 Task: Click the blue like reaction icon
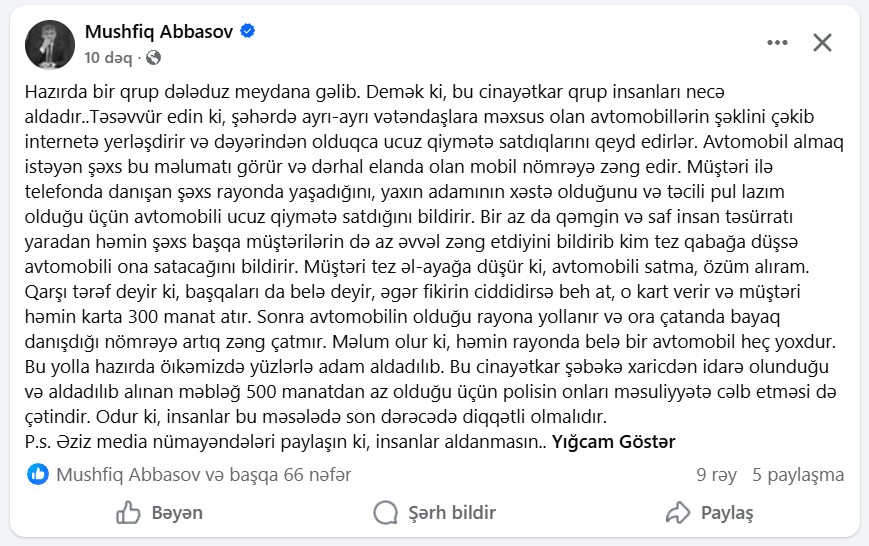point(38,474)
